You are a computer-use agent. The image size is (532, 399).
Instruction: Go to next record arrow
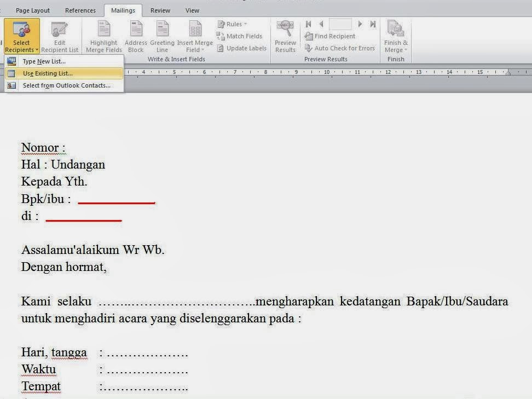click(360, 24)
